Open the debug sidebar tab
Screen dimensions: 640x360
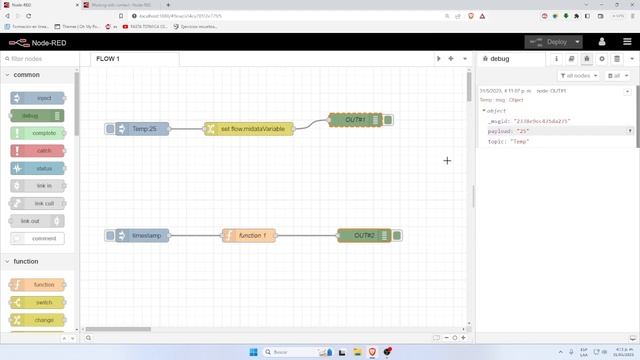point(511,59)
